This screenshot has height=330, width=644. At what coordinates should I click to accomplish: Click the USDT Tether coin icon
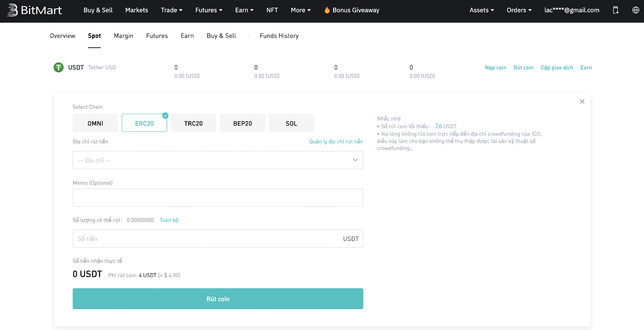tap(59, 68)
